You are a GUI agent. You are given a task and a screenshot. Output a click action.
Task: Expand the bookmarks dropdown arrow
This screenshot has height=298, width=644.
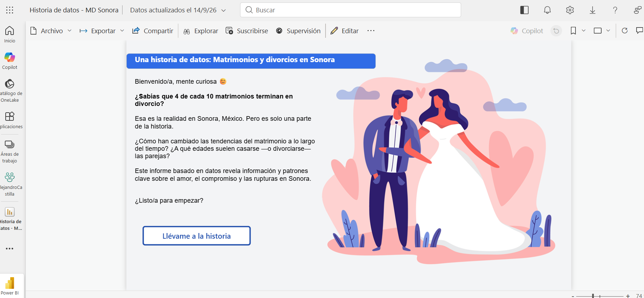pyautogui.click(x=584, y=31)
